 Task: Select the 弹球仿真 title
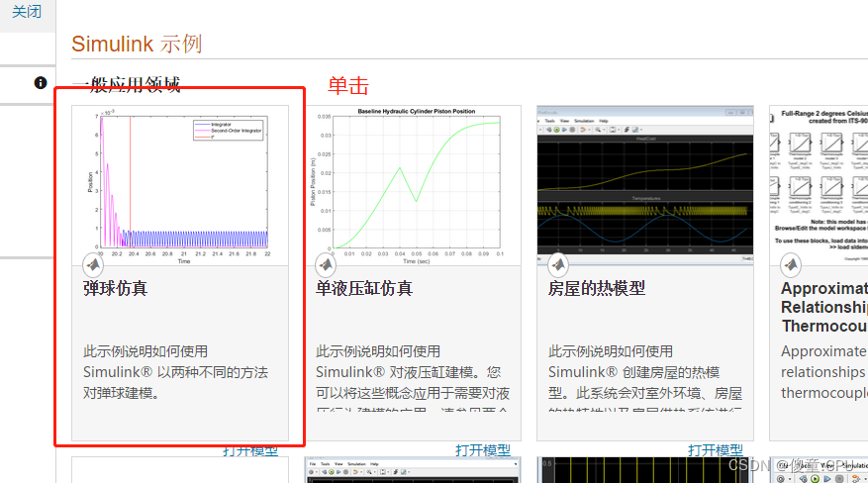(x=116, y=288)
